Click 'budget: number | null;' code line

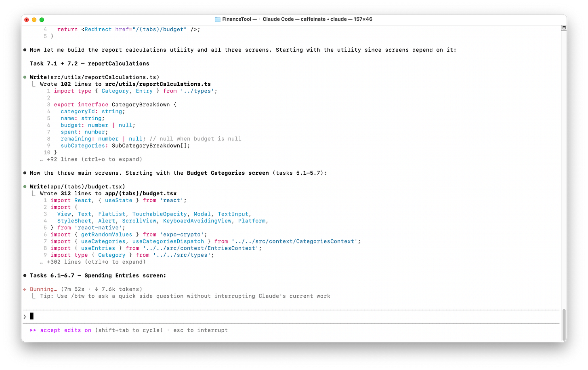[x=98, y=125]
